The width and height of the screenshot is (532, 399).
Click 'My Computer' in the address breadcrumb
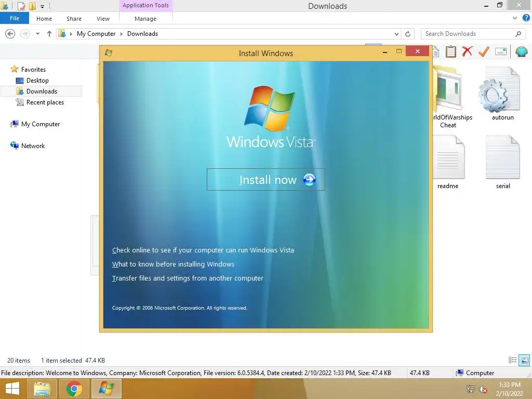point(96,34)
